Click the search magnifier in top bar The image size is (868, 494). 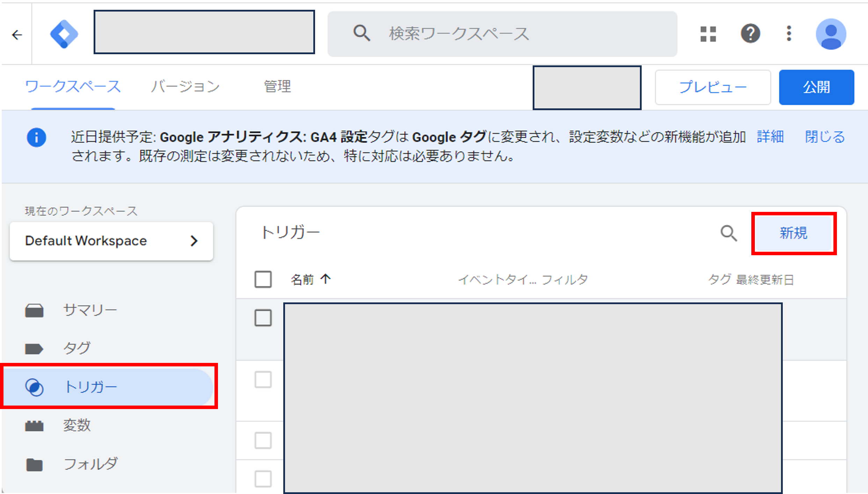point(362,34)
